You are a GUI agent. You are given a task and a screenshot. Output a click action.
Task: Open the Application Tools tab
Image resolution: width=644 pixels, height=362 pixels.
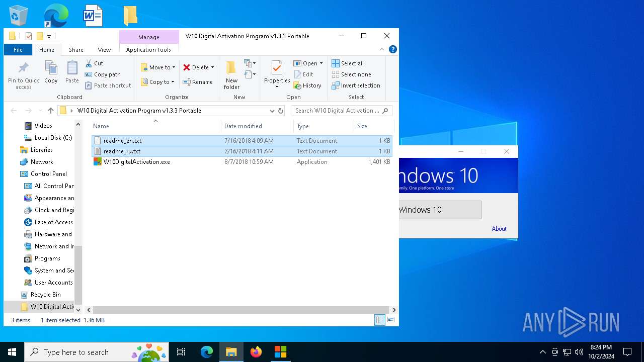[148, 50]
